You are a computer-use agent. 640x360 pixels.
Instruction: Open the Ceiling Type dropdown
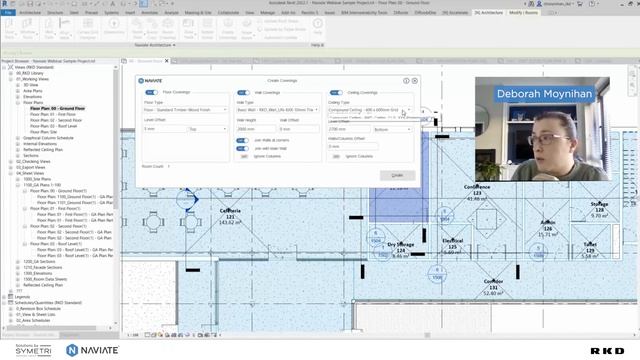click(370, 110)
